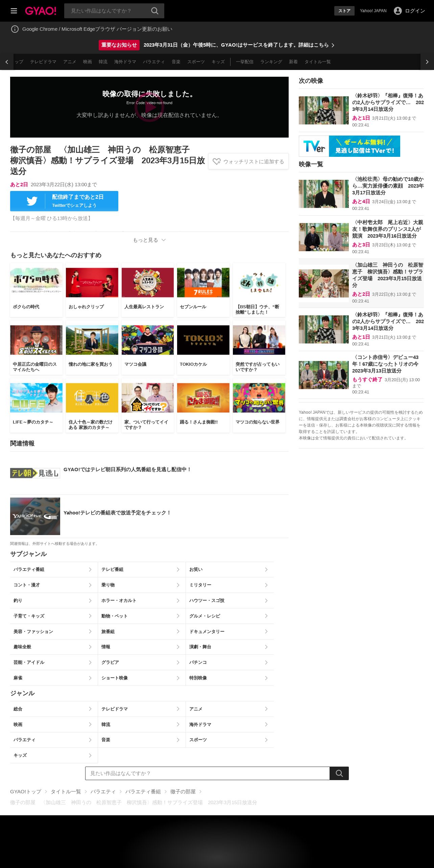Click the header search magnifier icon
Screen dimensions: 434x868
pyautogui.click(x=155, y=11)
